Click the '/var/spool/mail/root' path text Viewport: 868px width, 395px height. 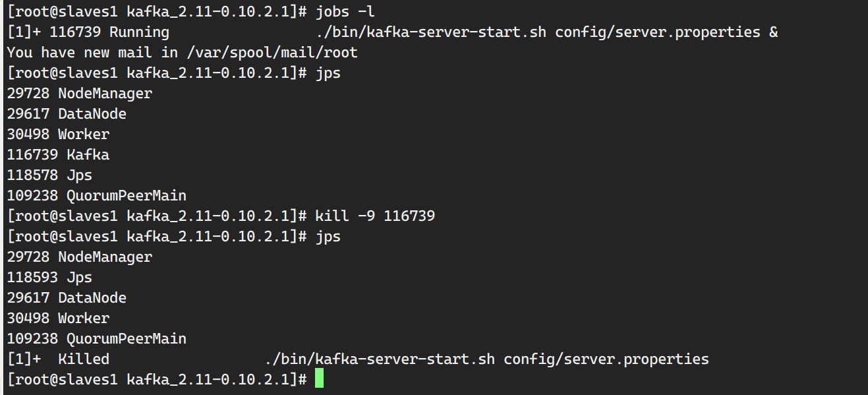click(x=272, y=52)
